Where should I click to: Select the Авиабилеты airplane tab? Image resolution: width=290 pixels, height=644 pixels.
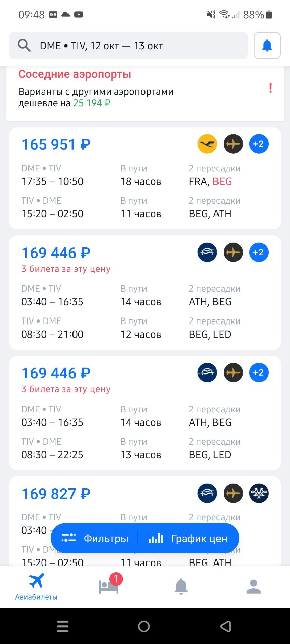(x=36, y=587)
